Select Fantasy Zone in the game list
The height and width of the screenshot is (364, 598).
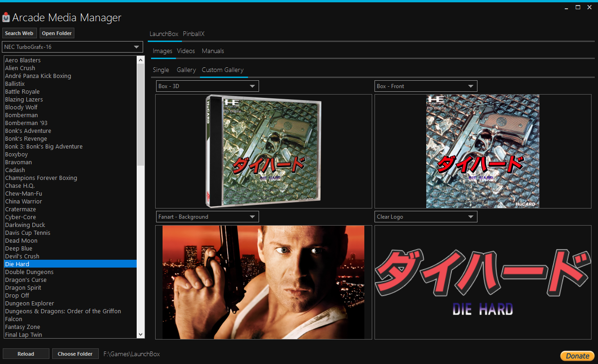[x=70, y=327]
